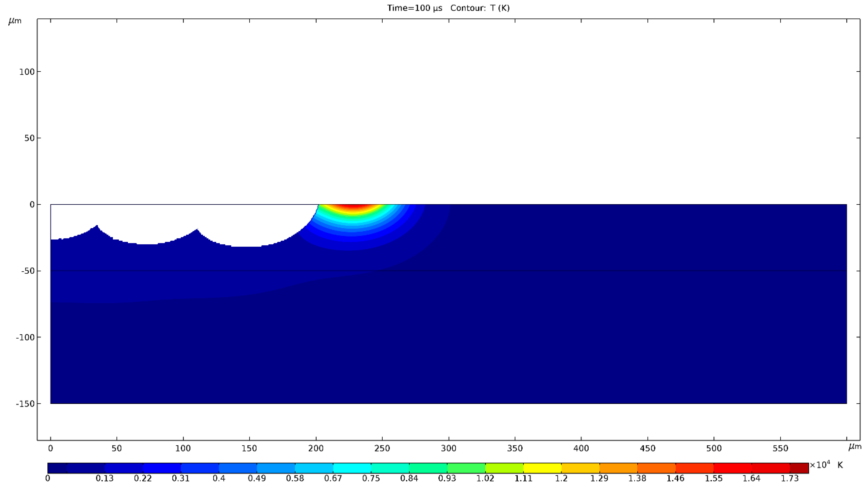The width and height of the screenshot is (868, 489).
Task: Click the second pointed ridge peak near x=110
Action: tap(197, 230)
